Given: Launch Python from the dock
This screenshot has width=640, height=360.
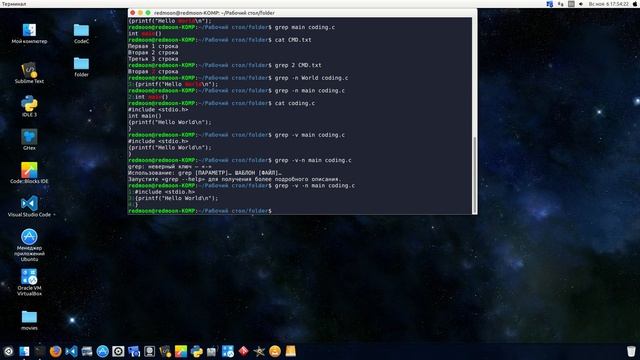Looking at the screenshot, I should coord(196,351).
